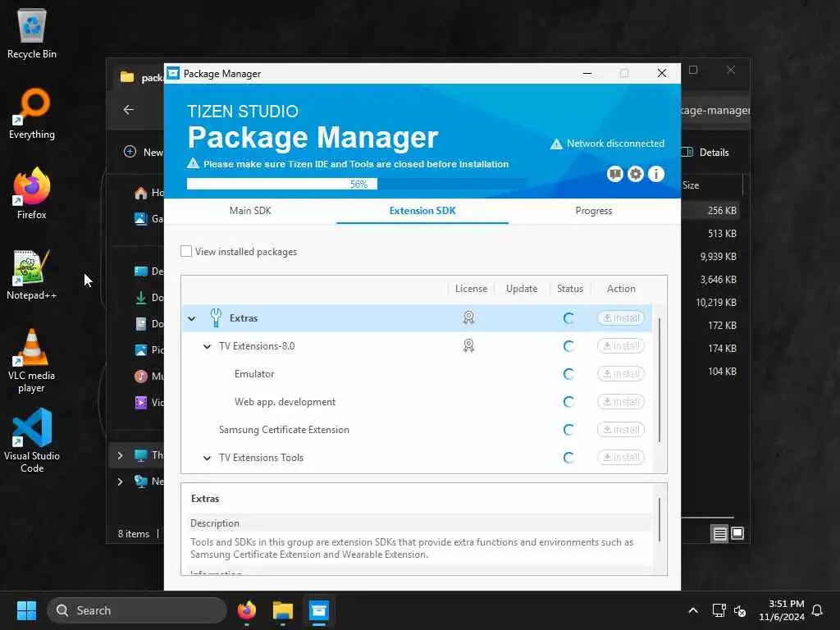The image size is (840, 630).
Task: Select the Emulator row
Action: coord(417,374)
